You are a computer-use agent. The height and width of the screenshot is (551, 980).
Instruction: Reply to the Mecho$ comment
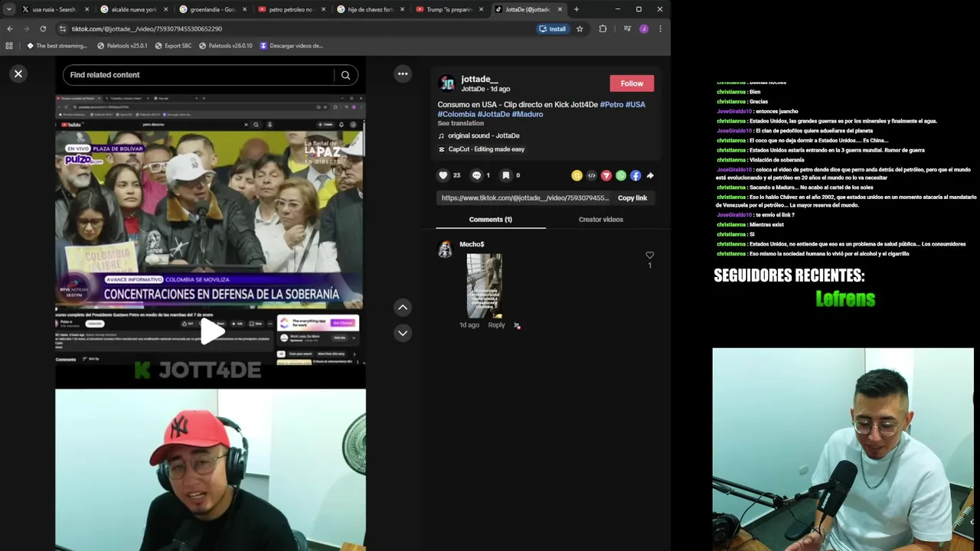pos(496,324)
